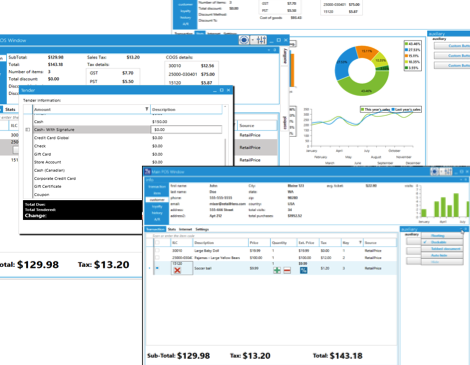Open the sliders settings icon in the left POS Window title bar
Image resolution: width=470 pixels, height=365 pixels.
pyautogui.click(x=262, y=40)
